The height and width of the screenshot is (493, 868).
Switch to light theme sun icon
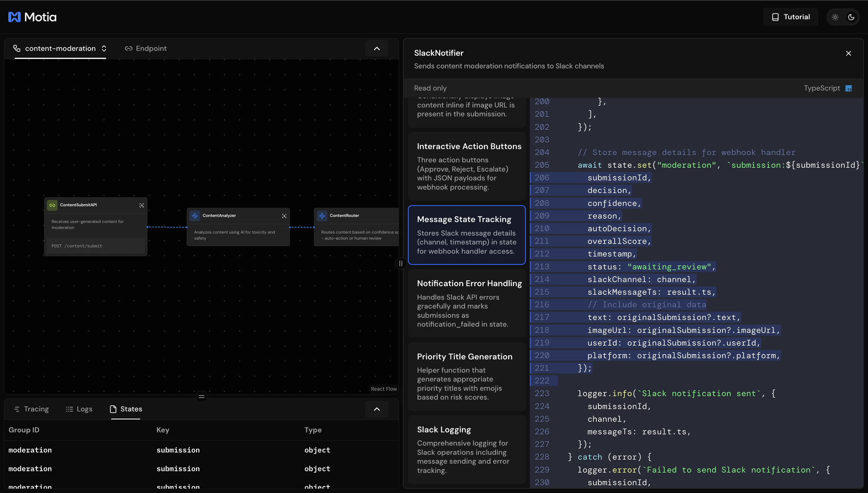pyautogui.click(x=835, y=17)
